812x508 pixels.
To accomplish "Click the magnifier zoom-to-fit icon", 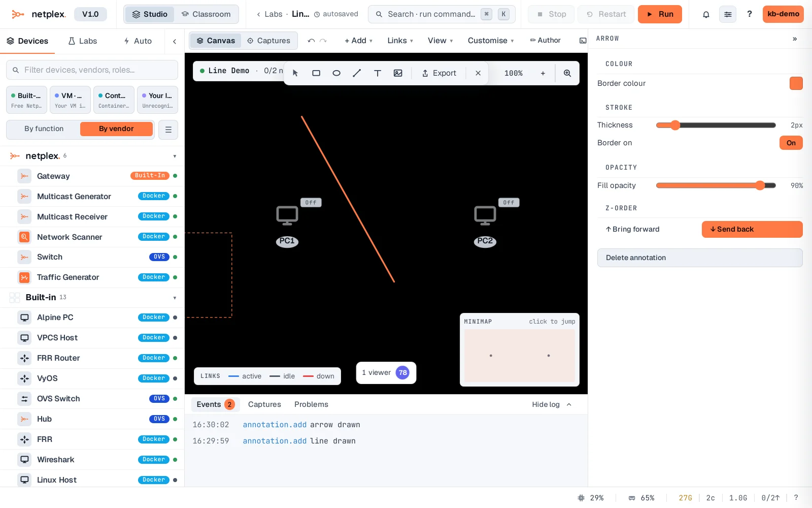I will (567, 73).
